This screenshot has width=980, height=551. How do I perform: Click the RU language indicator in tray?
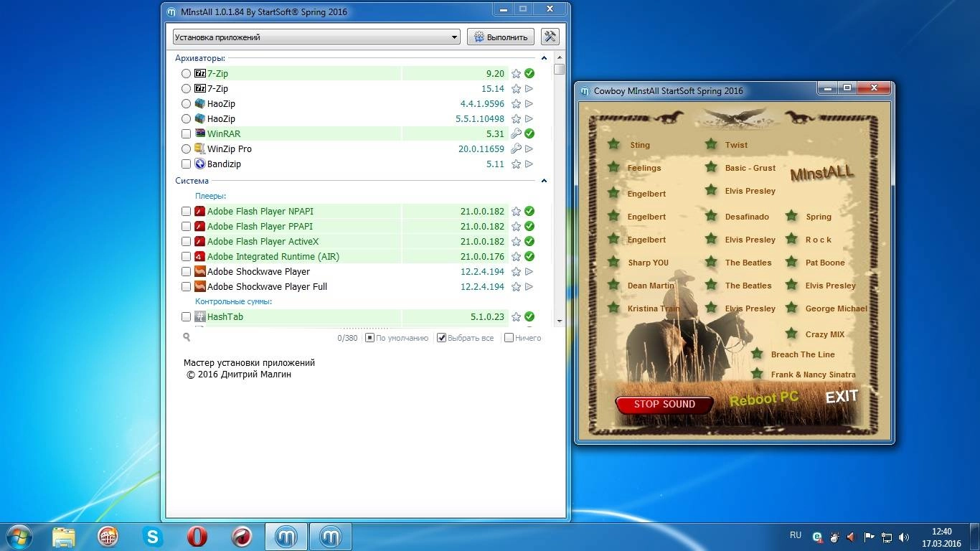point(796,535)
